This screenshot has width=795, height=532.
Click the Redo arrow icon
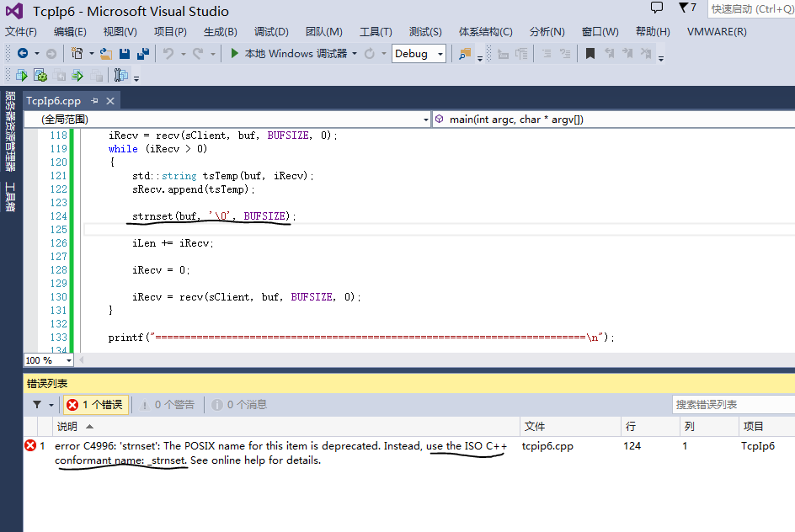click(x=198, y=54)
